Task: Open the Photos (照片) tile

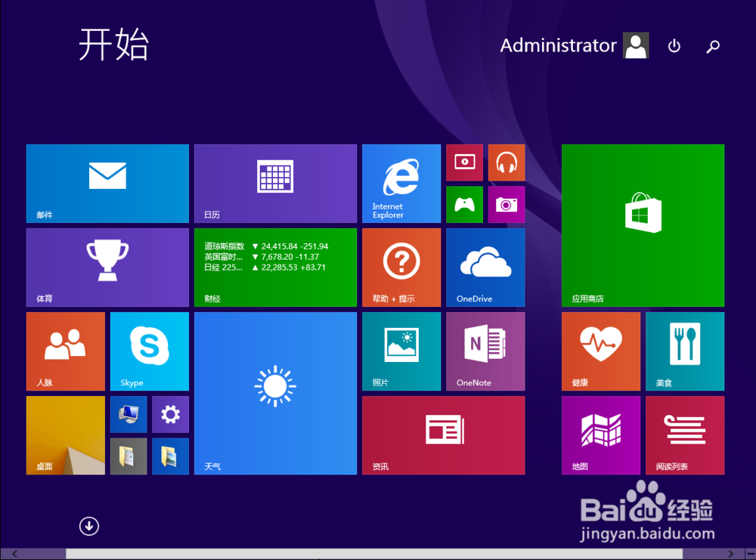Action: (x=401, y=351)
